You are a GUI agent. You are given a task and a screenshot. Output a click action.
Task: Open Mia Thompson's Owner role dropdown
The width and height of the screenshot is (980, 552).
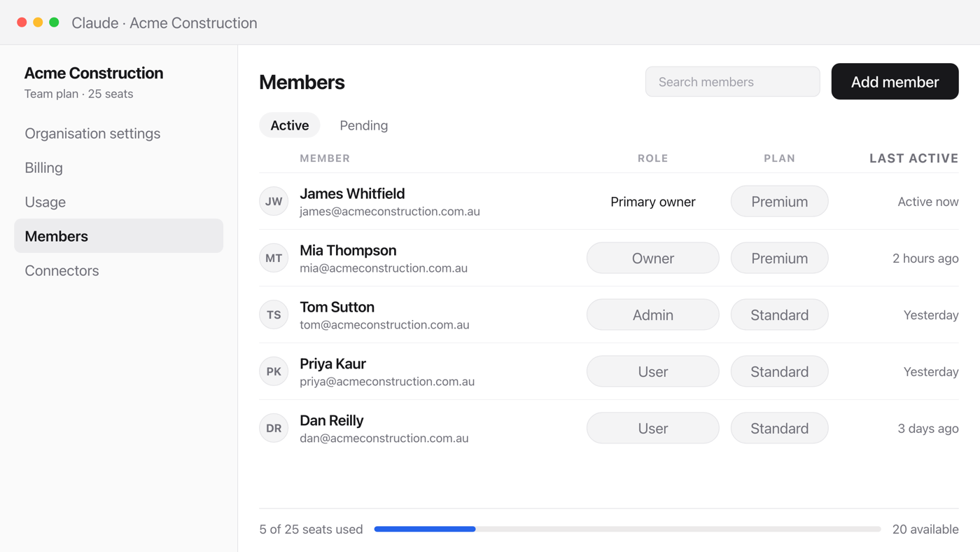[x=652, y=258]
